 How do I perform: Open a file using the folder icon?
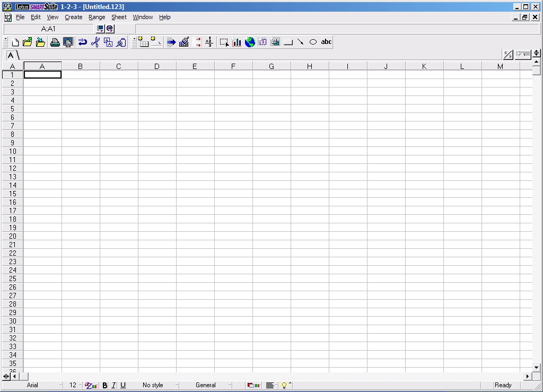coord(28,42)
